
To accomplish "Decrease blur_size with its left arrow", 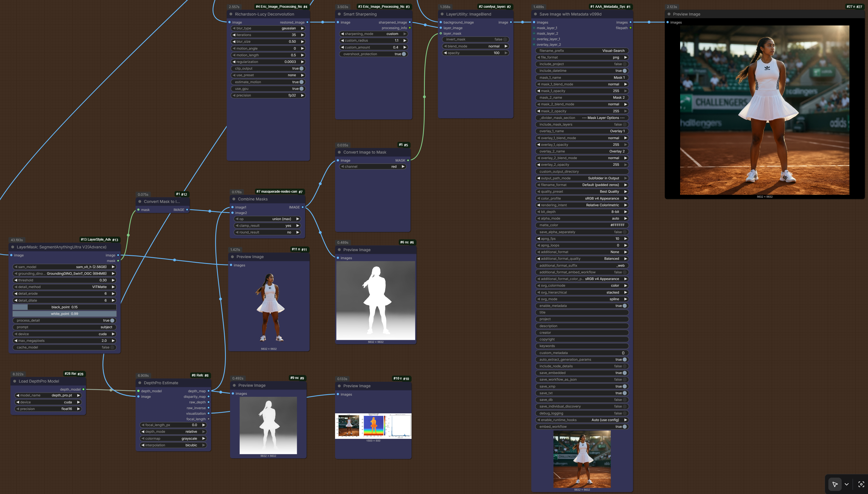I will (234, 42).
